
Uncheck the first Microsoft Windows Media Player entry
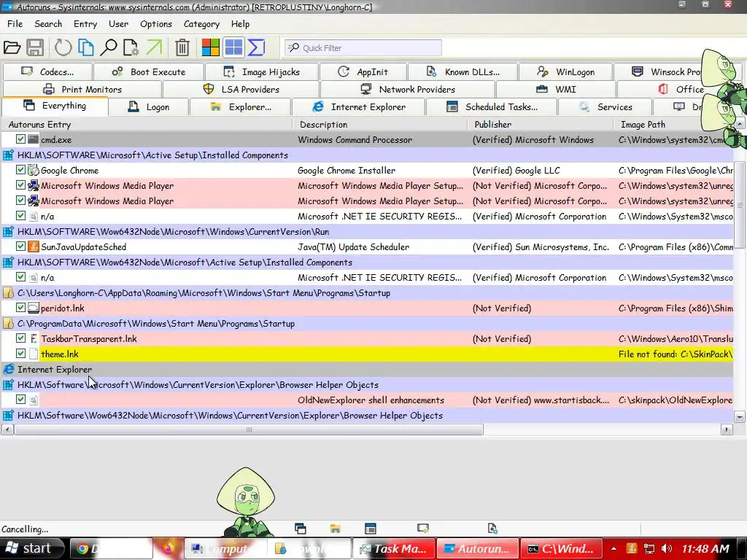click(20, 184)
